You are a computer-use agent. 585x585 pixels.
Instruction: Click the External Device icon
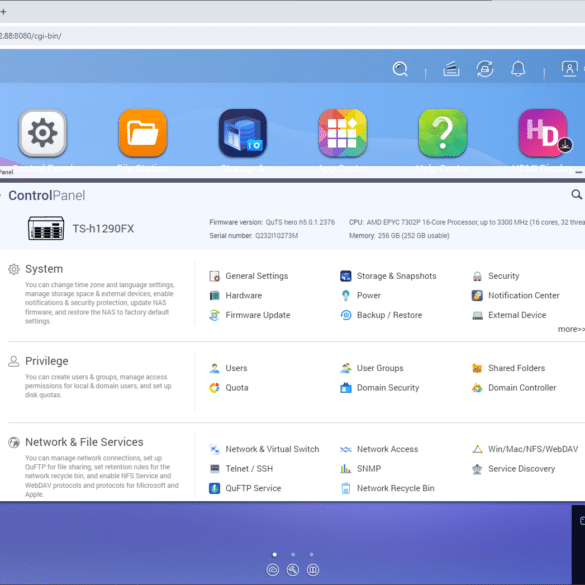point(477,315)
